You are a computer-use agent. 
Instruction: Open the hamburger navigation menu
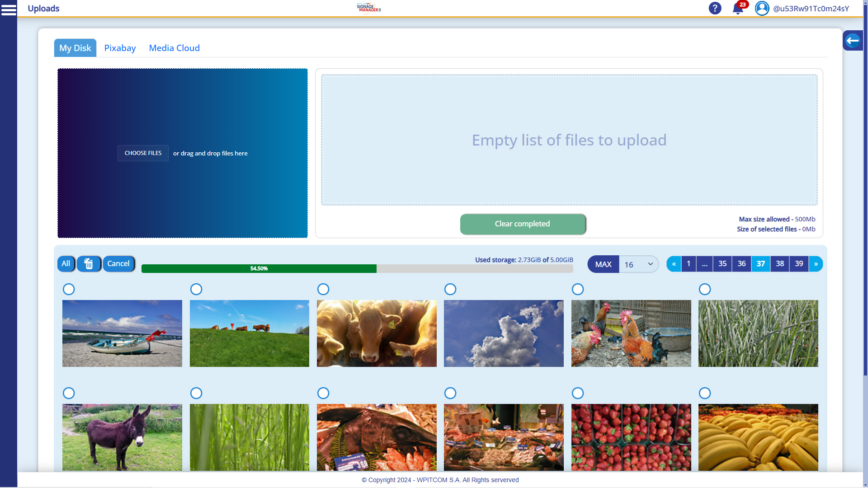tap(9, 9)
